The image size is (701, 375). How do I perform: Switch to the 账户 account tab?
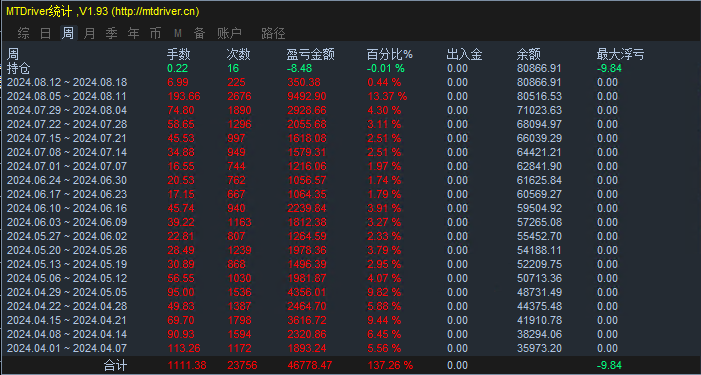tap(229, 33)
